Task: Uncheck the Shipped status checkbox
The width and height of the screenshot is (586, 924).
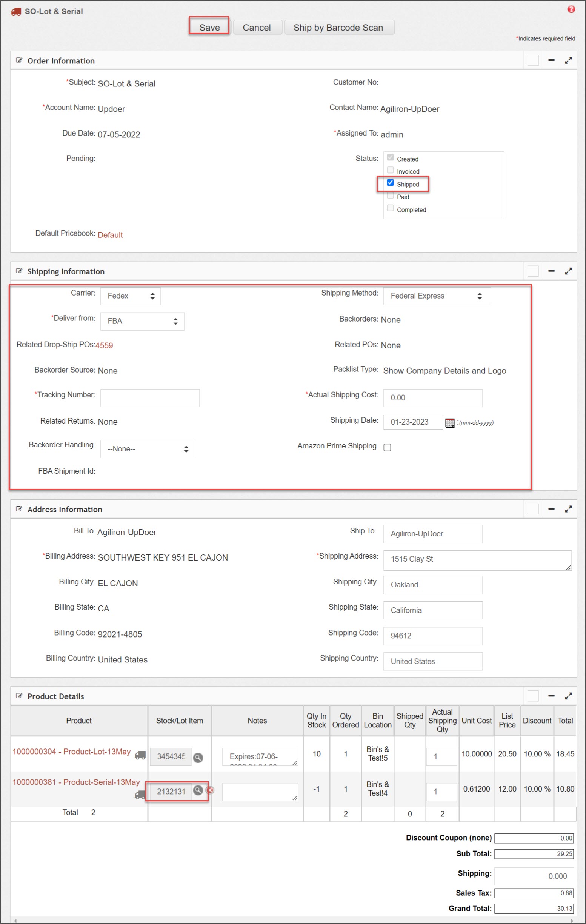Action: click(390, 183)
